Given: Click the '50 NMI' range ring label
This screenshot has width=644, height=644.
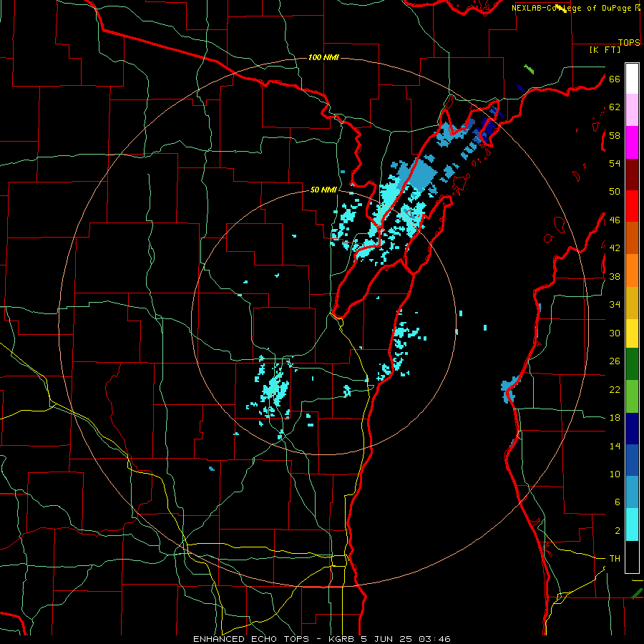Looking at the screenshot, I should coord(323,190).
